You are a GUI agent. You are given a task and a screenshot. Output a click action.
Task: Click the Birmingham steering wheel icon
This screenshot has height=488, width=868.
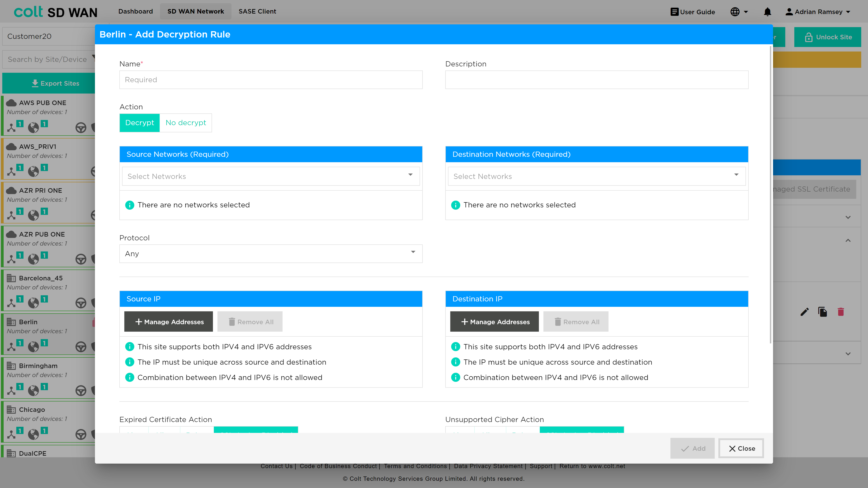coord(81,390)
